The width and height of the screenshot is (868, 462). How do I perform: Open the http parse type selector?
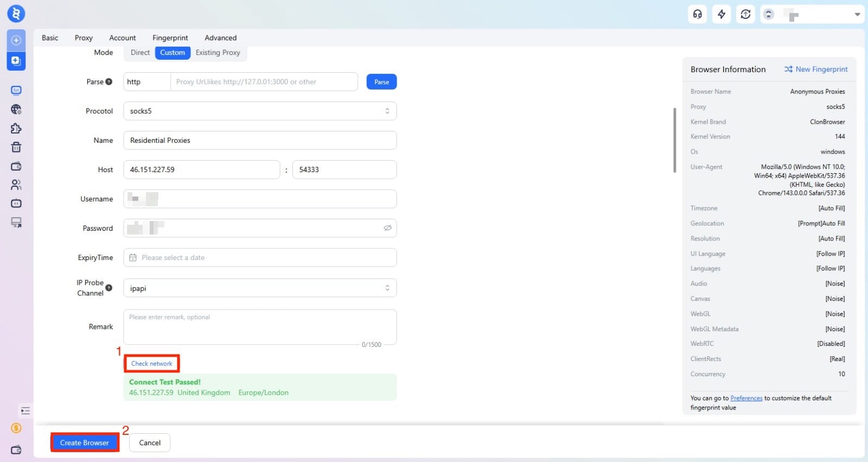click(147, 81)
